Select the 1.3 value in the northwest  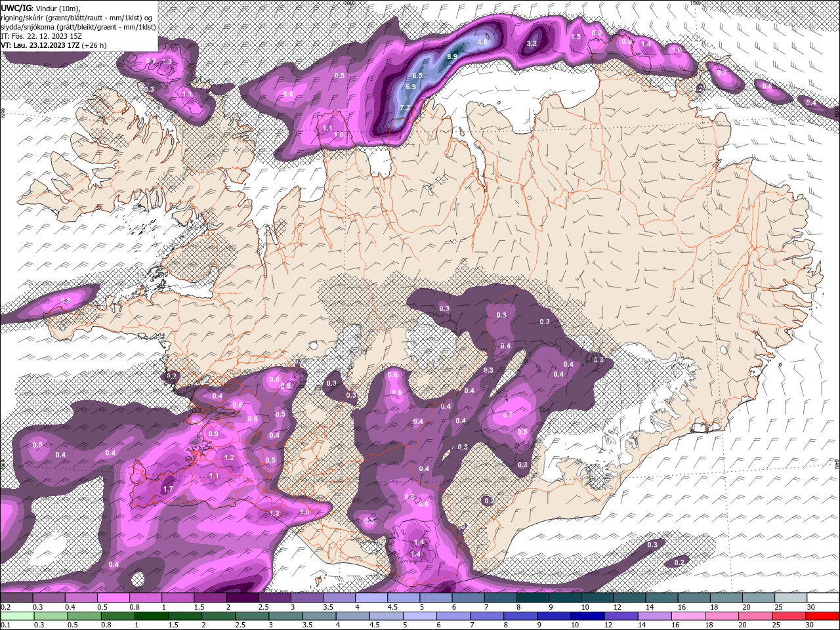(167, 62)
